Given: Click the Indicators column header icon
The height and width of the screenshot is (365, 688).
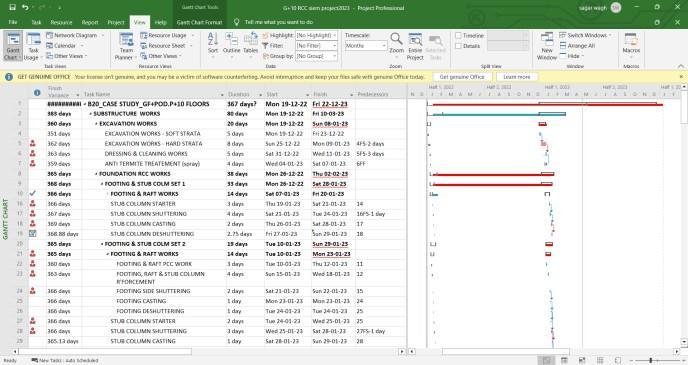Looking at the screenshot, I should coord(37,93).
